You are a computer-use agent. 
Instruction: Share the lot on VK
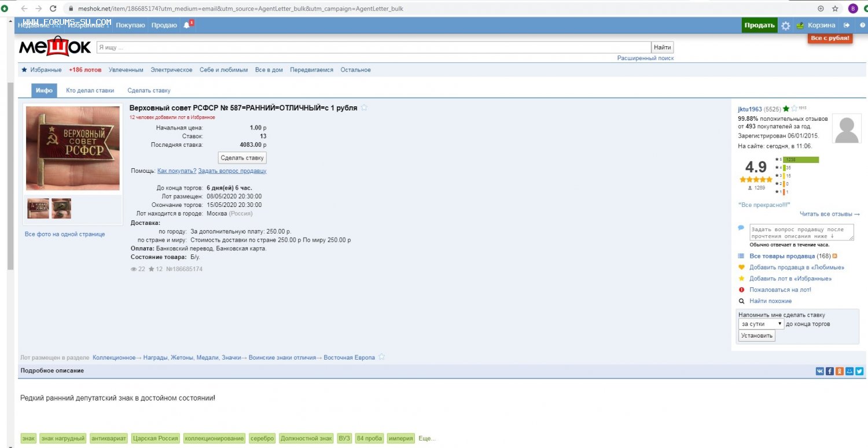[x=820, y=371]
